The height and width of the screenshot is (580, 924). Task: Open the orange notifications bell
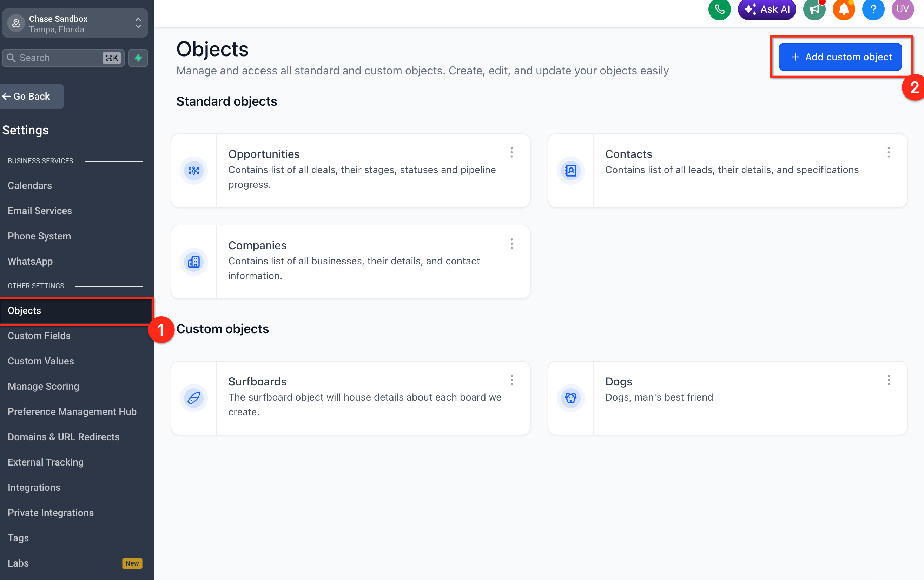[844, 9]
